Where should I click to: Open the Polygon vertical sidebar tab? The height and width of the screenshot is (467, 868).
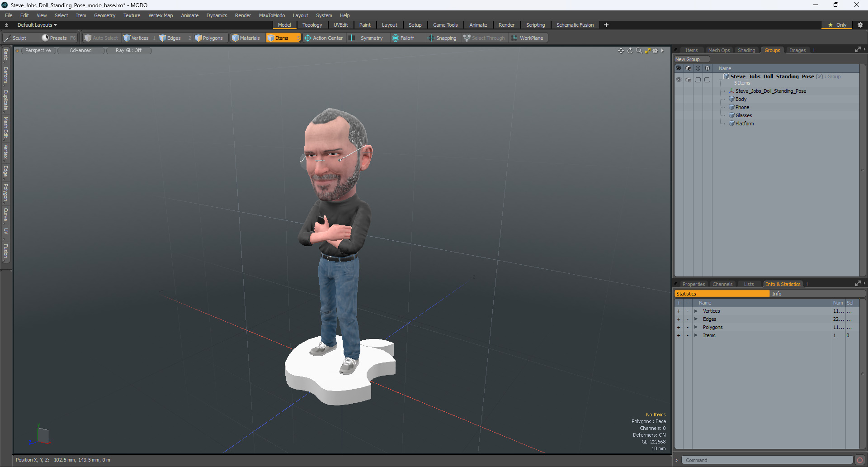click(x=5, y=192)
